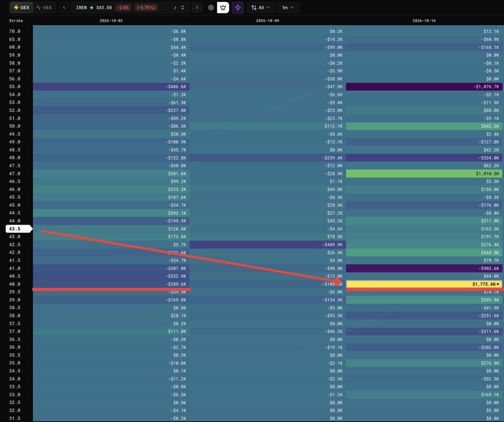
Task: Go to next ticker with right chevron
Action: (x=197, y=8)
